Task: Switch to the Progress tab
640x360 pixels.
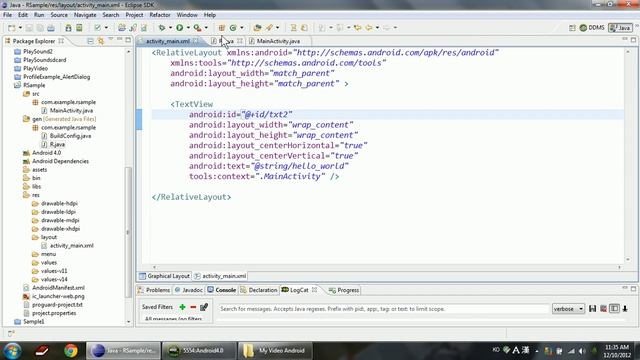Action: [344, 290]
